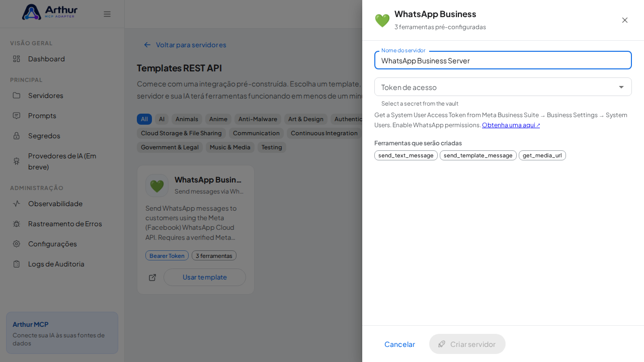644x362 pixels.
Task: Filter templates by Anime
Action: coord(218,119)
